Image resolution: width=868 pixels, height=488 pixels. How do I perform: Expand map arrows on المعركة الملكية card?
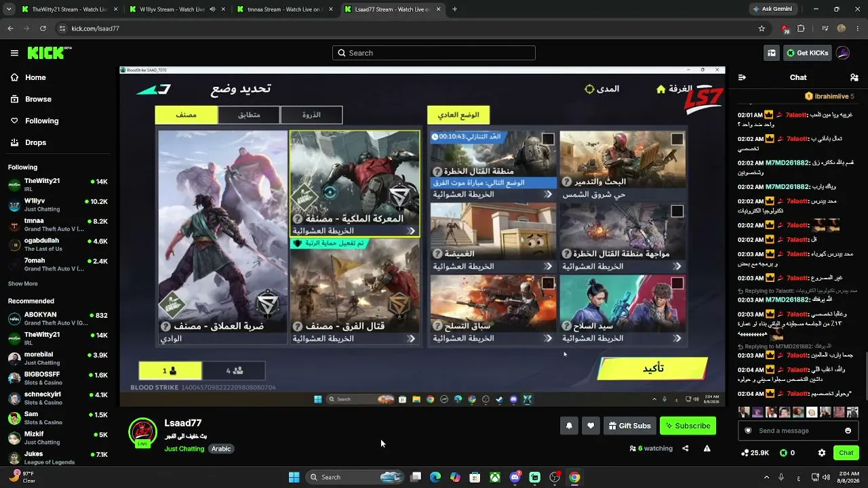[x=411, y=231]
